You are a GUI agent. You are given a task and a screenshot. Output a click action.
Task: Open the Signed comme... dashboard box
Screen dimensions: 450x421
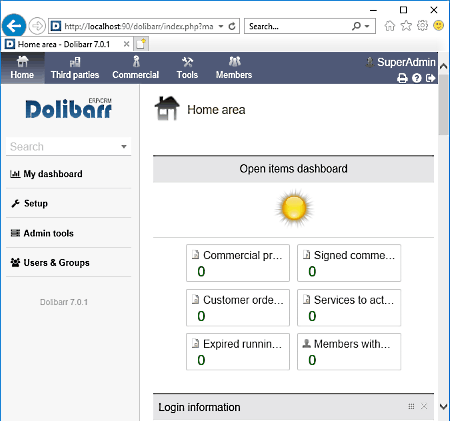pyautogui.click(x=349, y=263)
